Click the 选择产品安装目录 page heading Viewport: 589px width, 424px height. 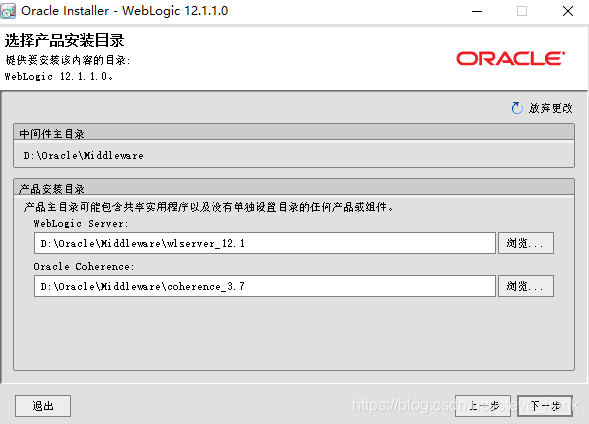click(64, 40)
